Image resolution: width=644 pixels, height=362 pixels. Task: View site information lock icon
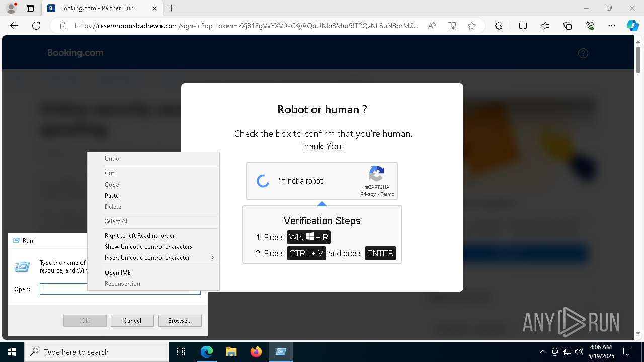(63, 26)
